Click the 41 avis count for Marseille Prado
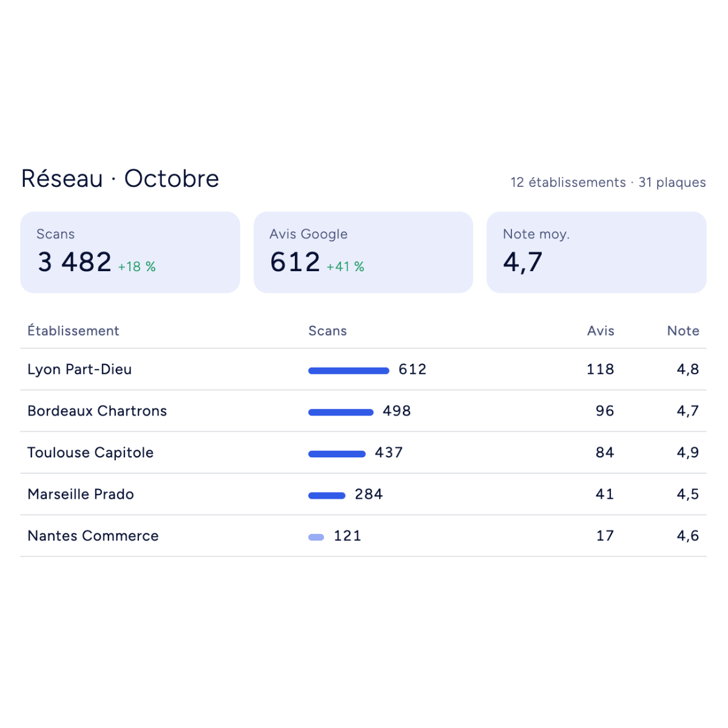728x728 pixels. 605,494
